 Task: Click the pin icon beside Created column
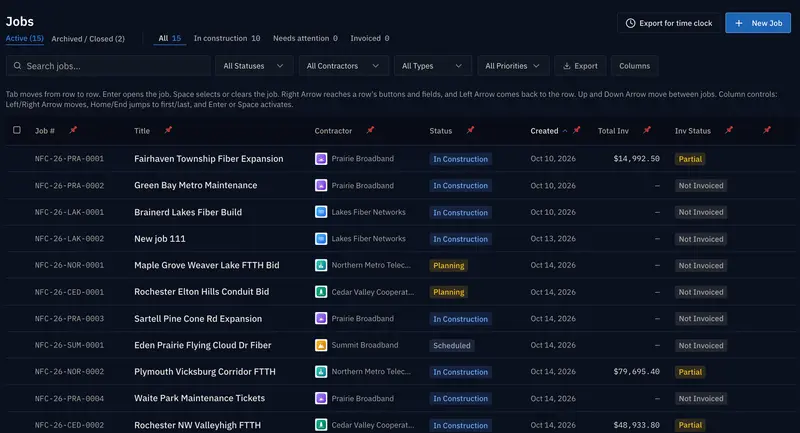(x=577, y=130)
